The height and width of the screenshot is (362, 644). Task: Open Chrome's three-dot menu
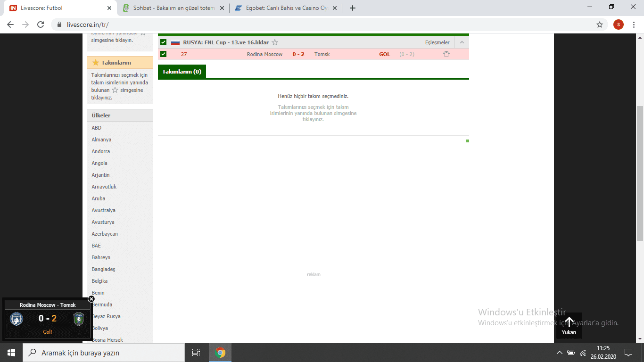tap(634, 25)
